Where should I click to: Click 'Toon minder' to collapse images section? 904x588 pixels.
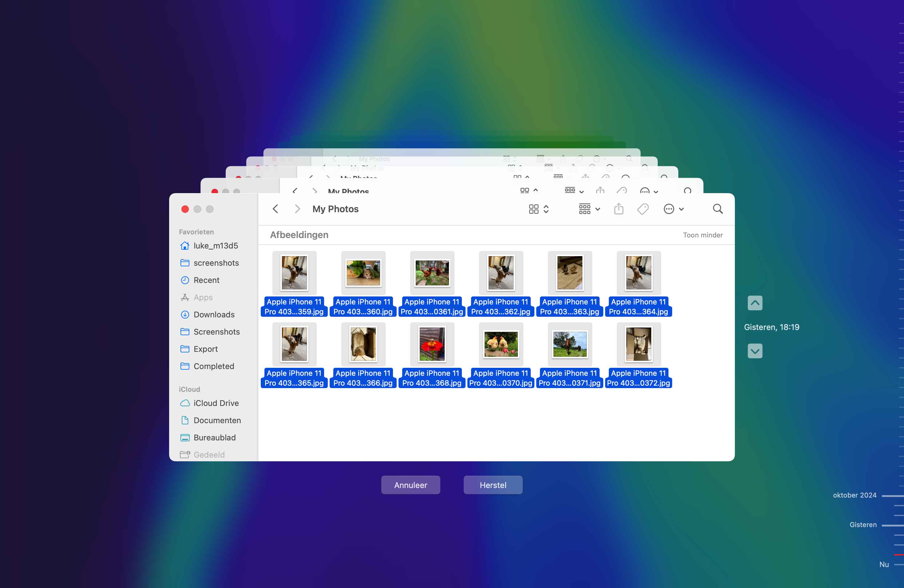point(702,235)
